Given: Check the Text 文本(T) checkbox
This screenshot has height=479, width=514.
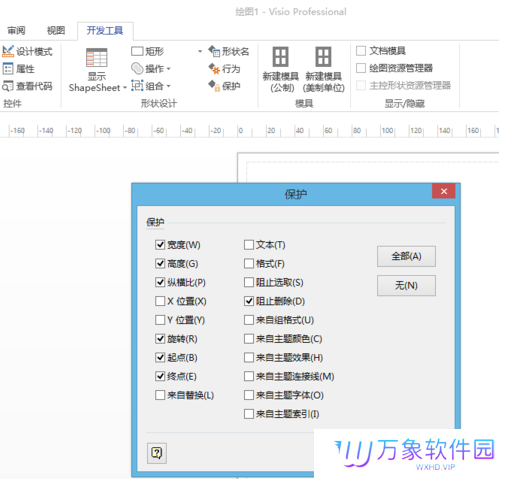Looking at the screenshot, I should pyautogui.click(x=249, y=245).
